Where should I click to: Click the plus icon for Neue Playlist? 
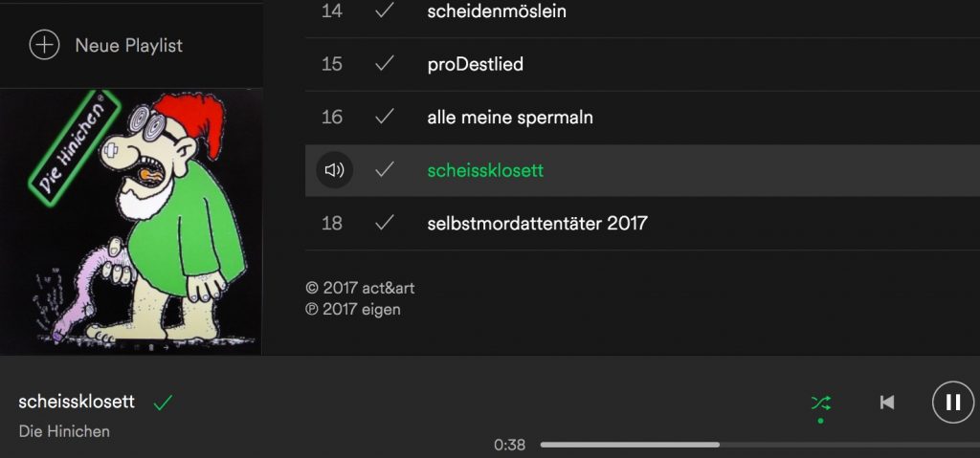pos(44,46)
